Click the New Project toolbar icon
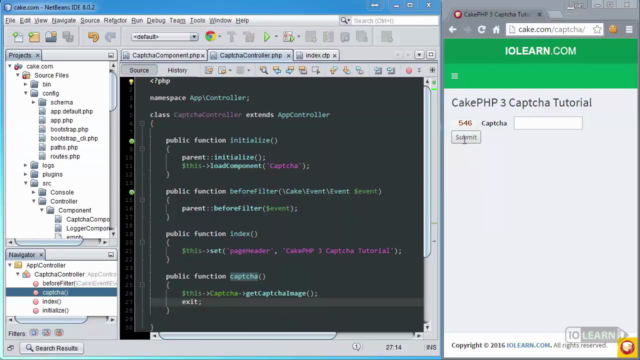The height and width of the screenshot is (360, 640). [34, 37]
